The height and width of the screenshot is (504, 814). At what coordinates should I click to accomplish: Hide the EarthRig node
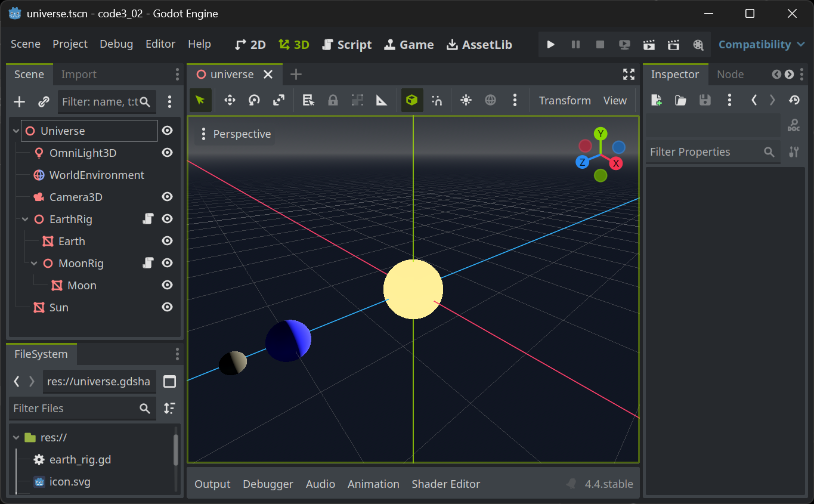click(x=168, y=219)
